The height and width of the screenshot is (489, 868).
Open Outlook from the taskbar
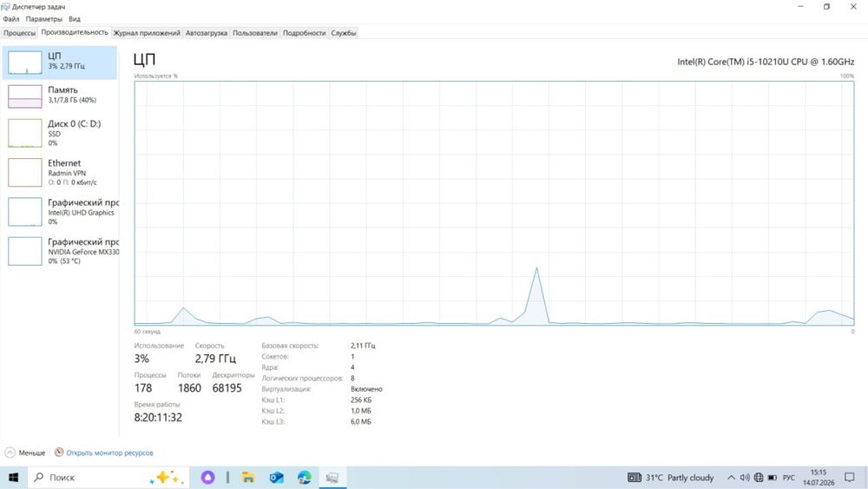(276, 478)
